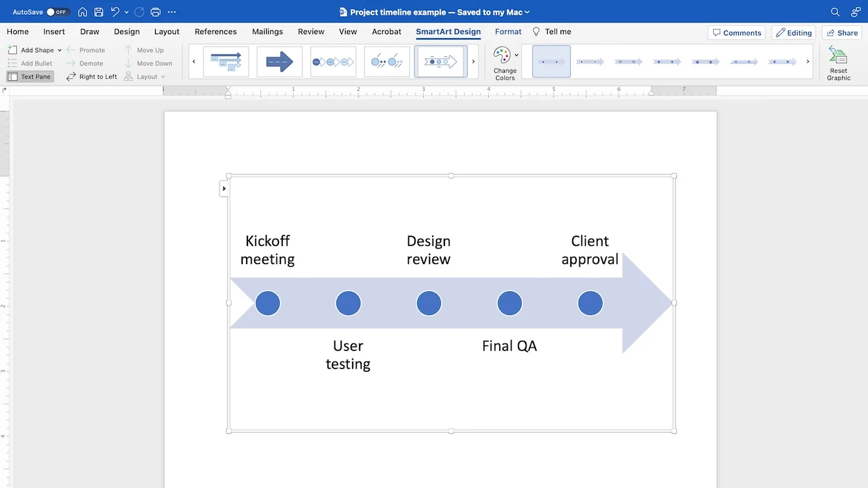Image resolution: width=868 pixels, height=488 pixels.
Task: Toggle the Text Pane off
Action: point(30,76)
